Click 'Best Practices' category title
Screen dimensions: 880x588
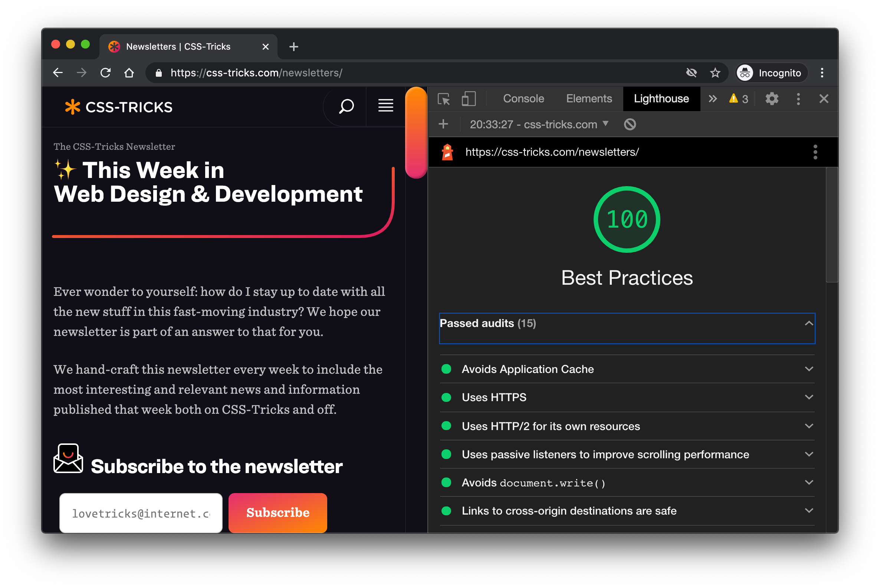(627, 277)
